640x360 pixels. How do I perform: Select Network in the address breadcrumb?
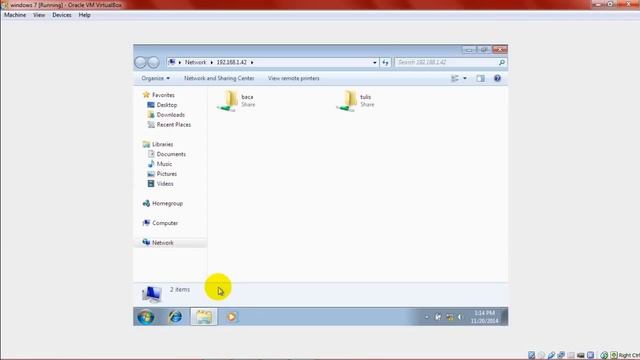tap(195, 62)
